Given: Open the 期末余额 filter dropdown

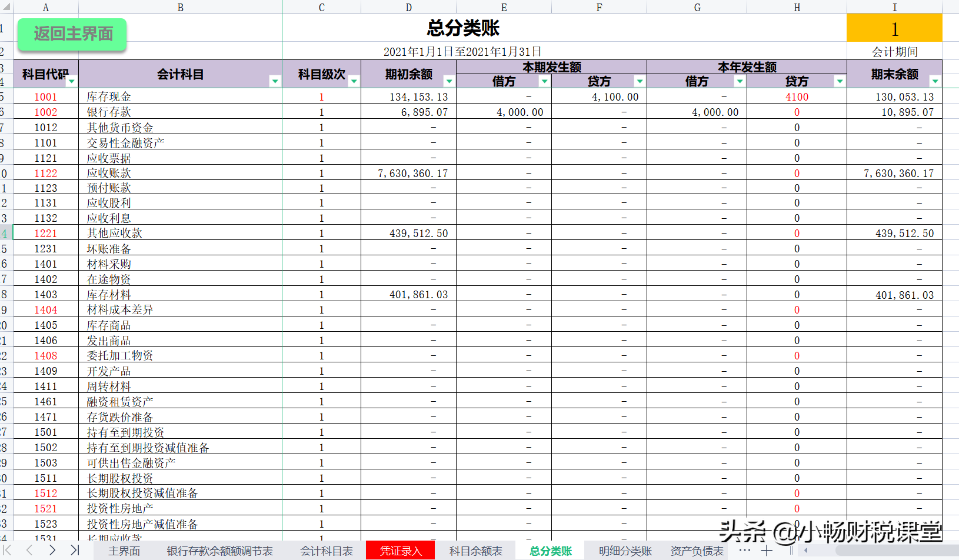Looking at the screenshot, I should tap(935, 82).
